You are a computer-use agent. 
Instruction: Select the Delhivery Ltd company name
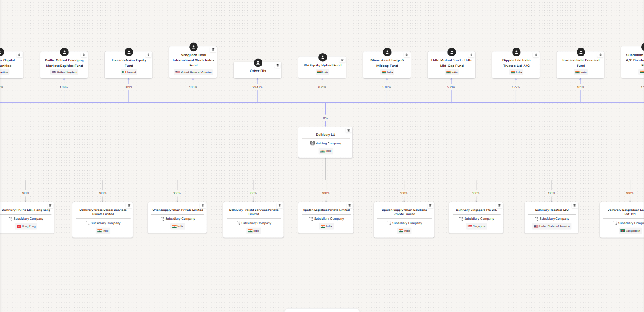(326, 135)
